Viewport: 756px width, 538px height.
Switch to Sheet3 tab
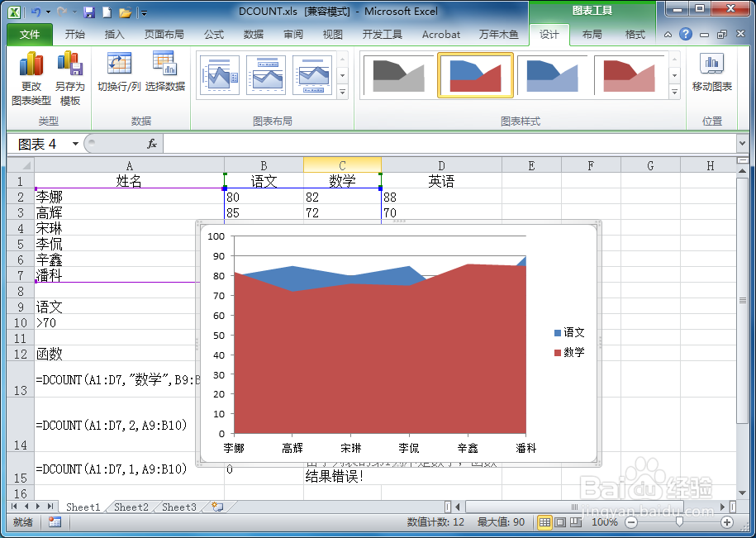(x=178, y=507)
